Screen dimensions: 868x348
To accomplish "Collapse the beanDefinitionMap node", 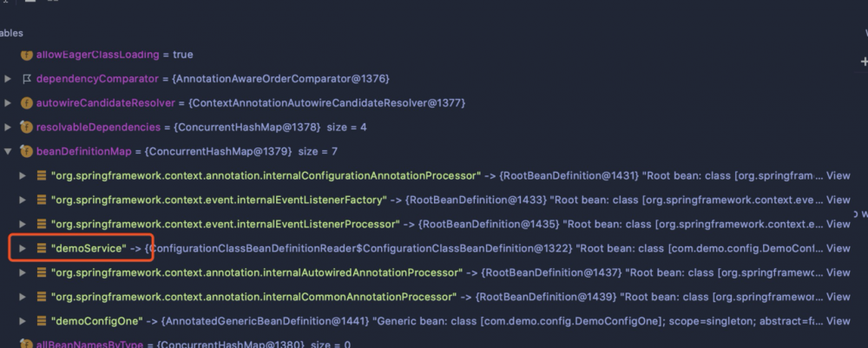I will 8,152.
